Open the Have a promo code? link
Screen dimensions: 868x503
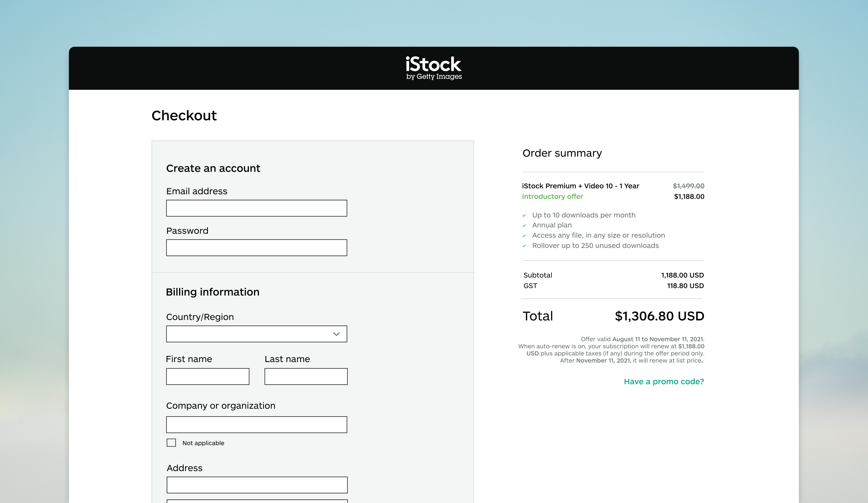[664, 381]
